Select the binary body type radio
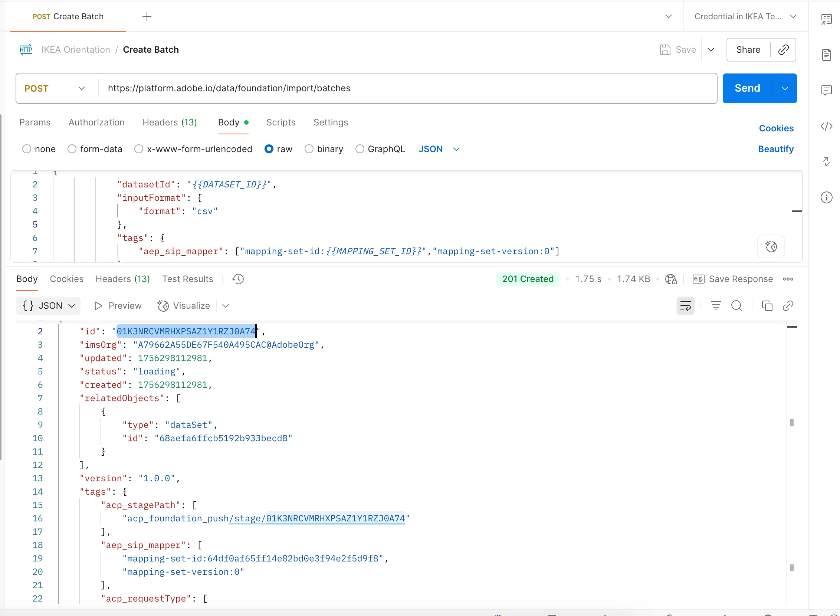840x616 pixels. pyautogui.click(x=309, y=149)
